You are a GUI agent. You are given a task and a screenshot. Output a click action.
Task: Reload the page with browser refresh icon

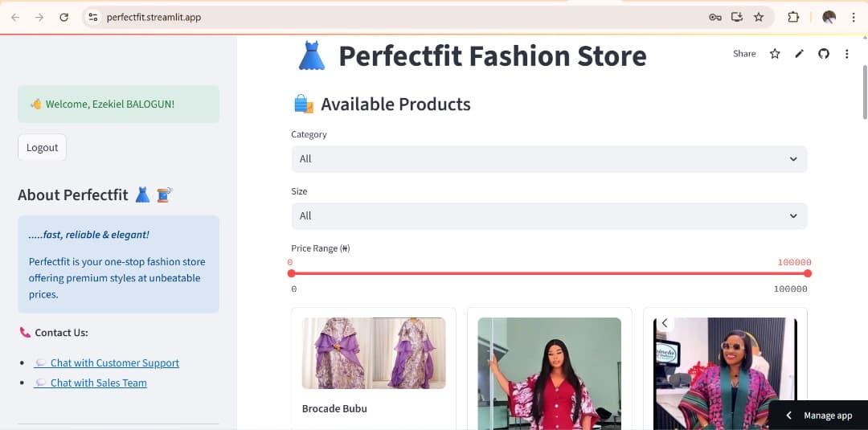click(64, 17)
